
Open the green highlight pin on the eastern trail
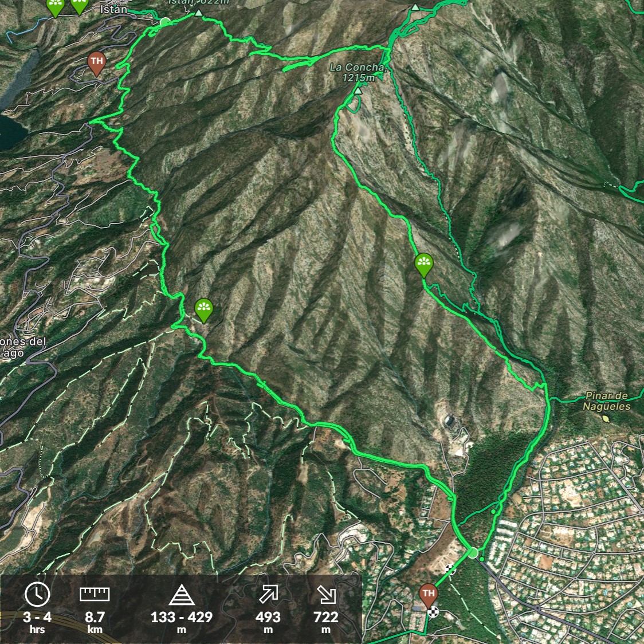tap(424, 265)
